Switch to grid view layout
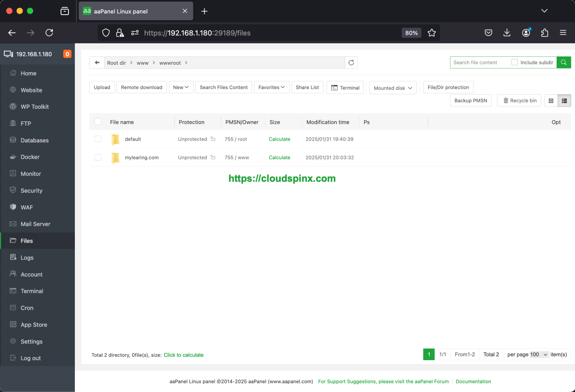The image size is (575, 392). click(551, 100)
